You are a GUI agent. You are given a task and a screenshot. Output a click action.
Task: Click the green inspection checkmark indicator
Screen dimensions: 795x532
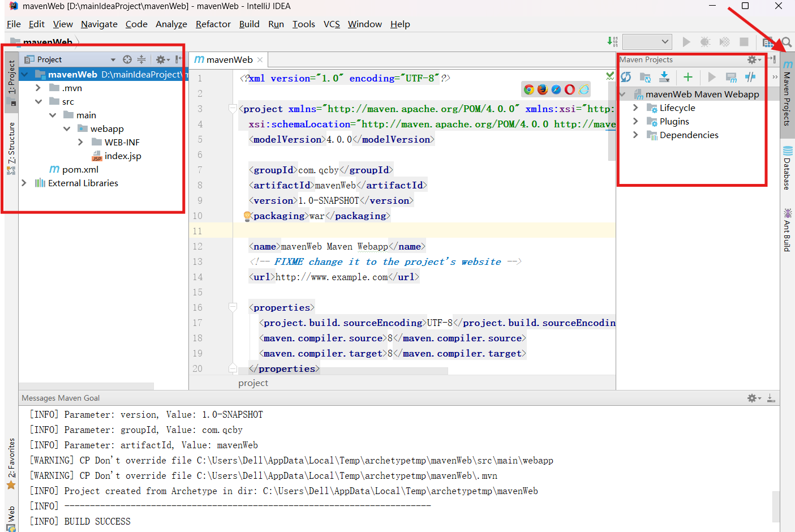(x=610, y=75)
